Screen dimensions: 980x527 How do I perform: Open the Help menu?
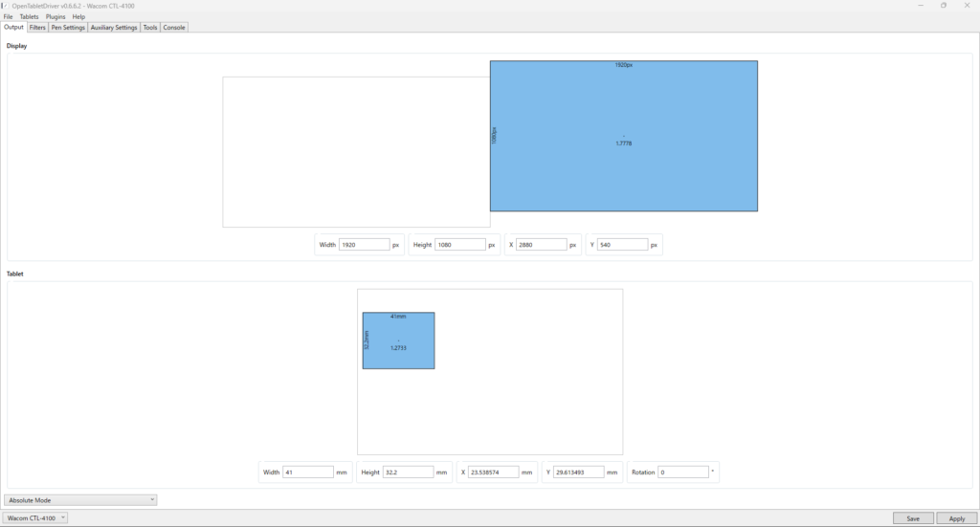coord(78,16)
